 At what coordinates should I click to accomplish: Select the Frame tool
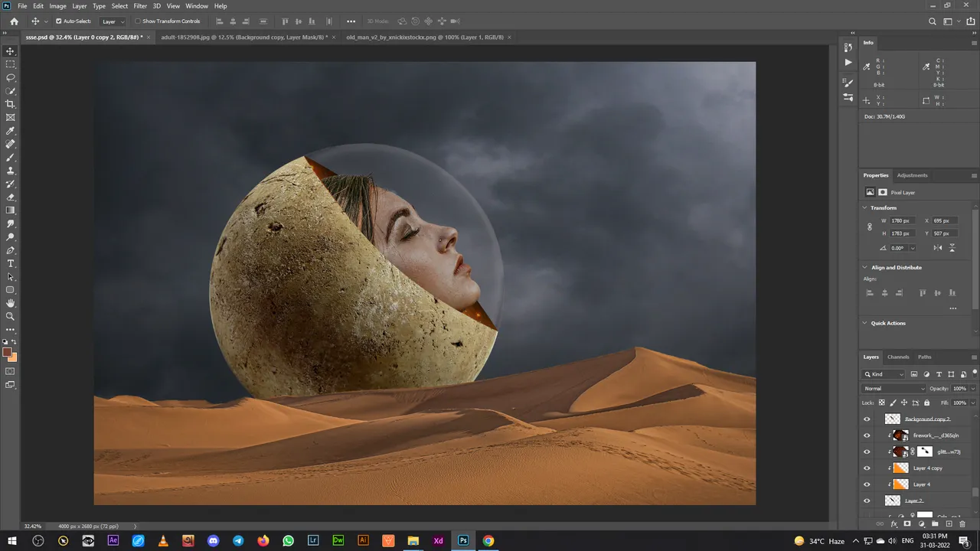click(x=10, y=117)
